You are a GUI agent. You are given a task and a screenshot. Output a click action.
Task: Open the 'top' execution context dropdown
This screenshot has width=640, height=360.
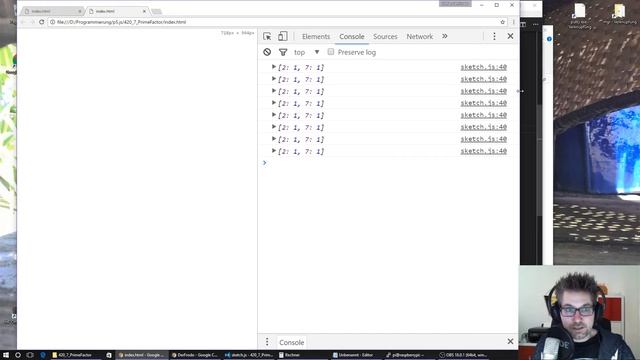306,52
